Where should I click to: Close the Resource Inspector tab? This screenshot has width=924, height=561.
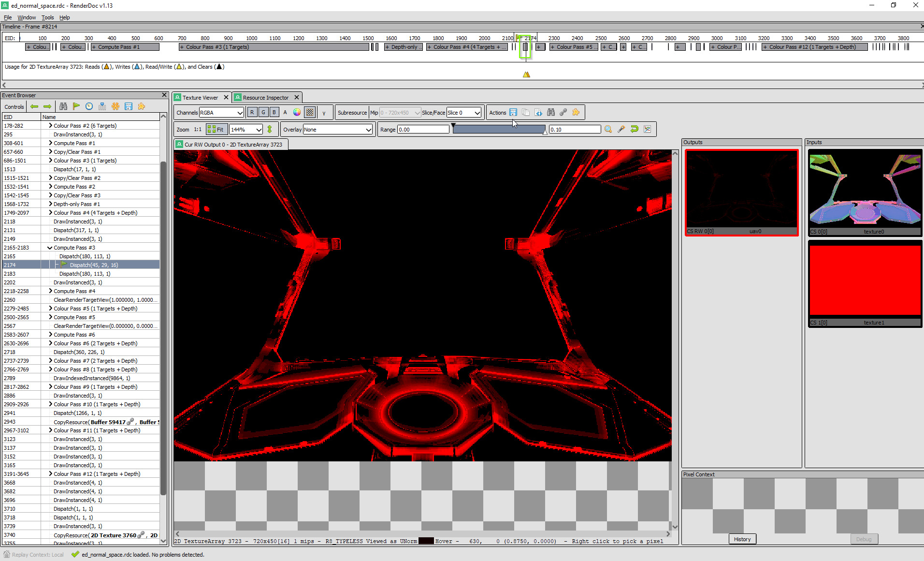[x=297, y=97]
